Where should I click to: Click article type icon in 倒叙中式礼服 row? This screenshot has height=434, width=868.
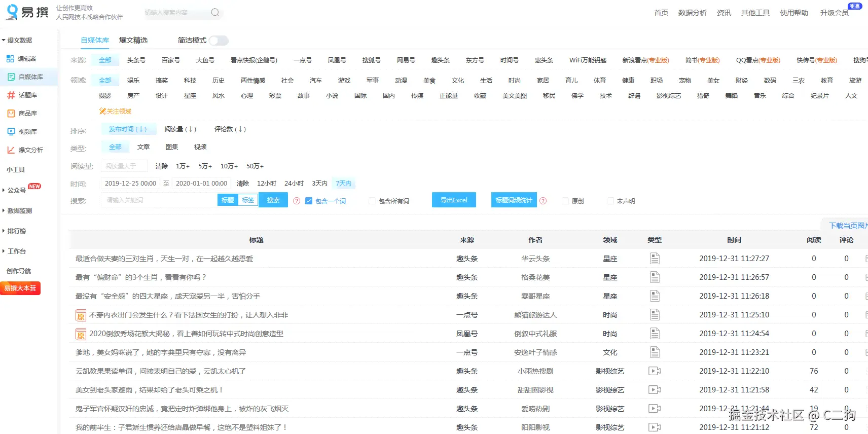pos(655,334)
